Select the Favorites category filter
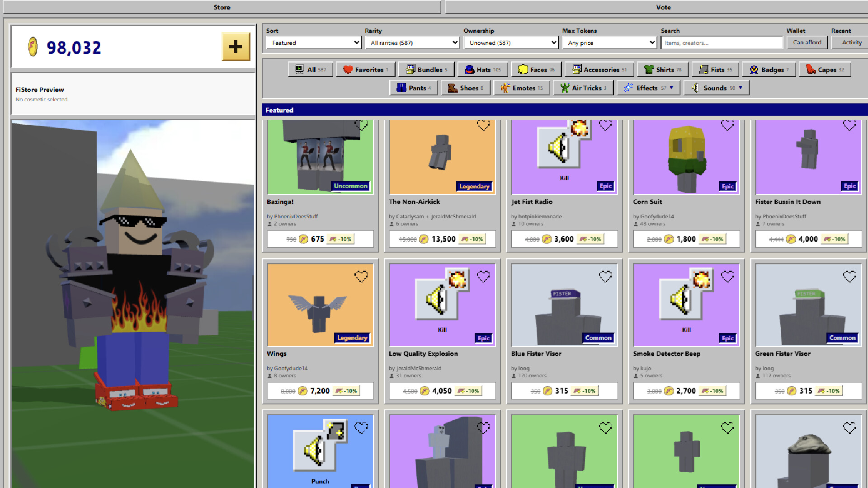The image size is (868, 488). pyautogui.click(x=366, y=69)
